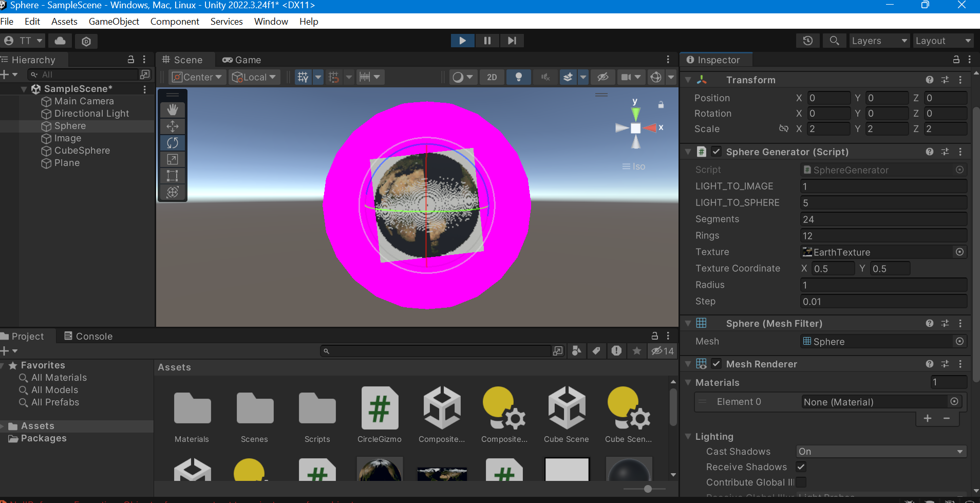Toggle Inspector panel lock
The width and height of the screenshot is (980, 503).
(956, 60)
